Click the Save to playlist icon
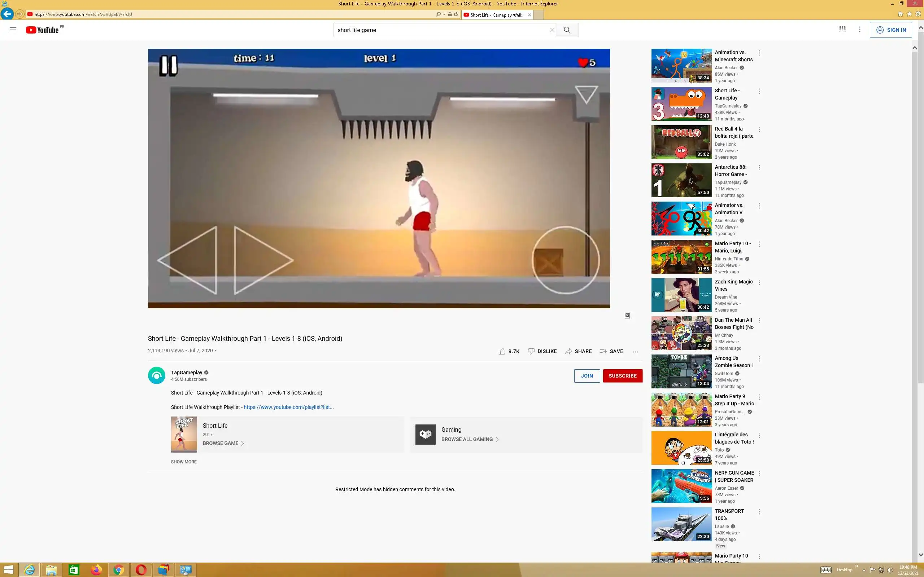The image size is (924, 577). (x=603, y=351)
